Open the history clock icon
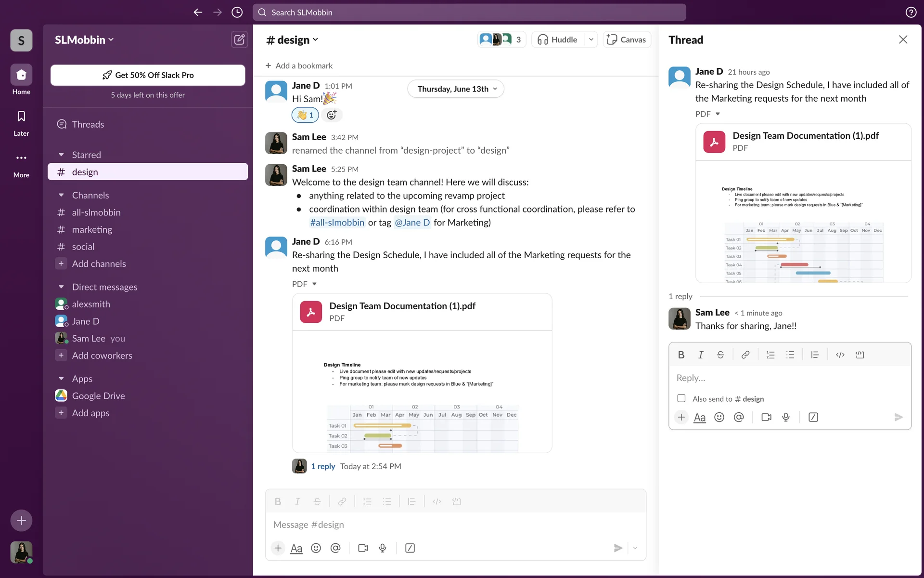The image size is (924, 578). [237, 13]
